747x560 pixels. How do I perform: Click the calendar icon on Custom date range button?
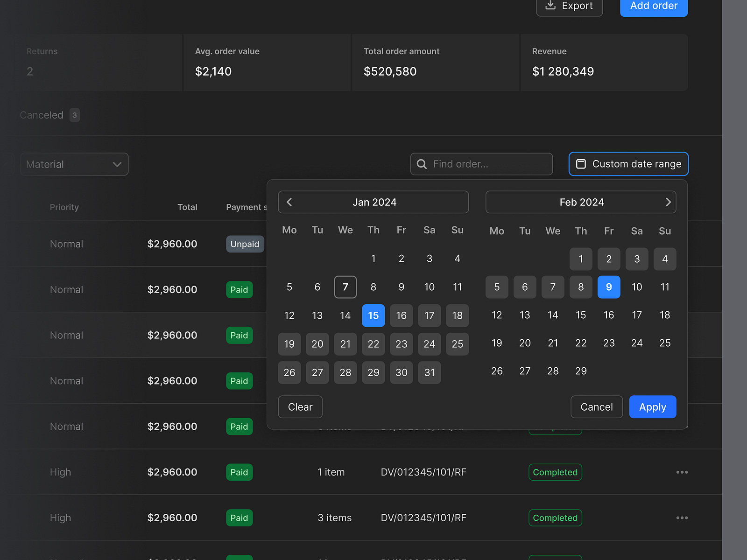[581, 164]
